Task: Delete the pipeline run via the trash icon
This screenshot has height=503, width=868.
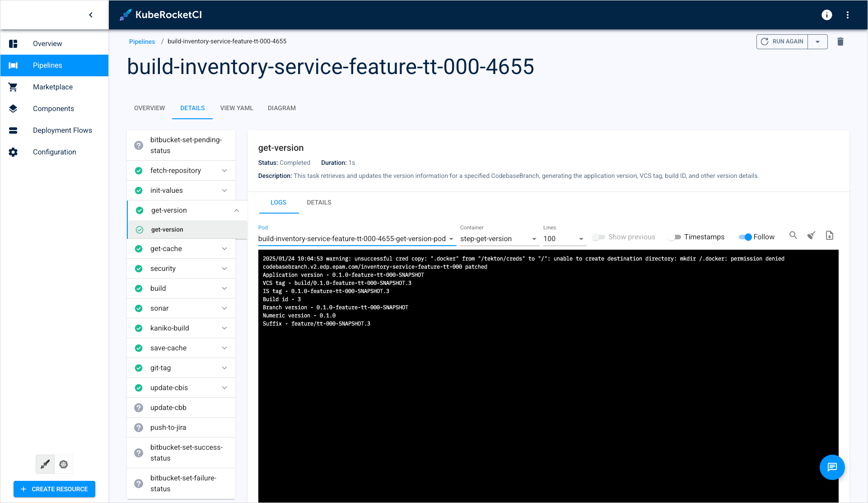Action: [x=840, y=42]
